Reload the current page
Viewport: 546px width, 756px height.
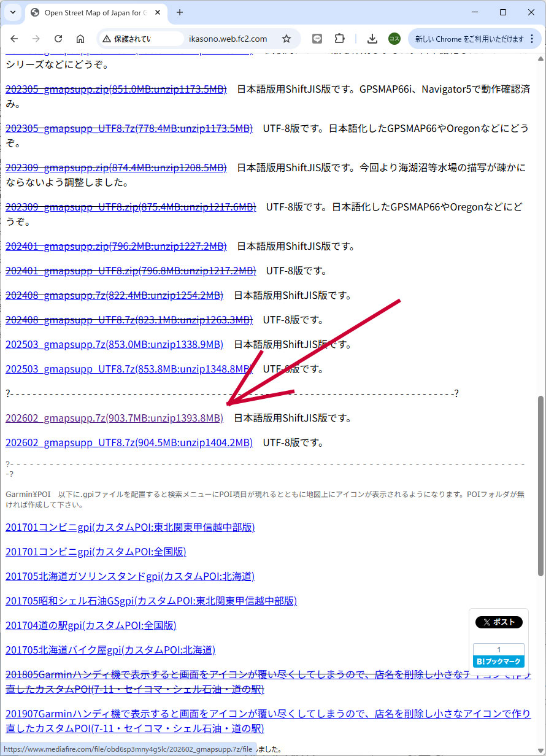tap(58, 39)
